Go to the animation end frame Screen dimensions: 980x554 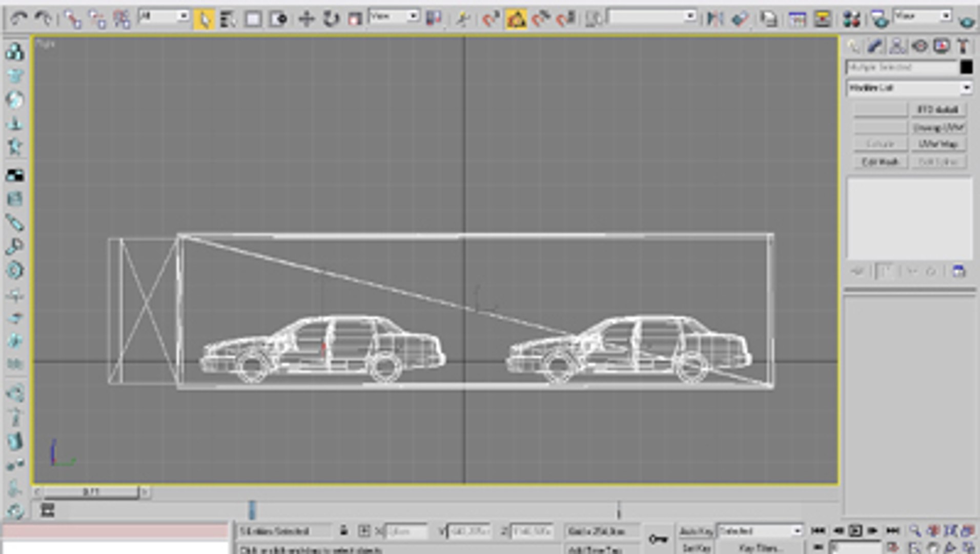click(x=893, y=530)
